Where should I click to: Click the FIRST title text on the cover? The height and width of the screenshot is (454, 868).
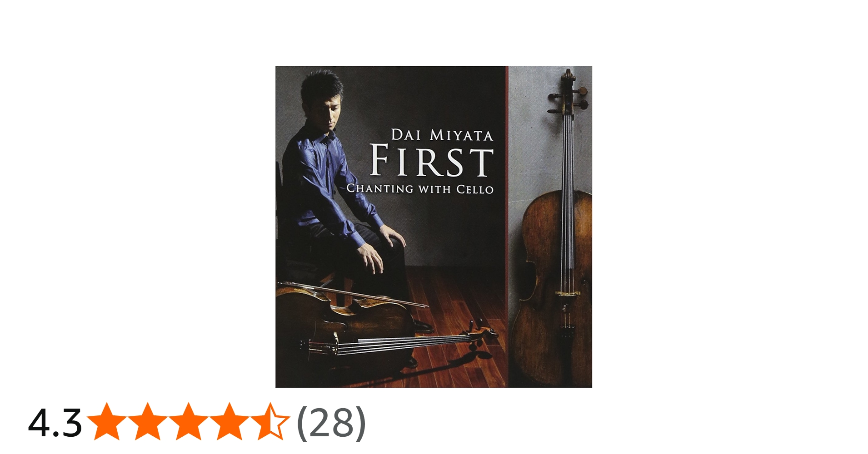click(432, 160)
